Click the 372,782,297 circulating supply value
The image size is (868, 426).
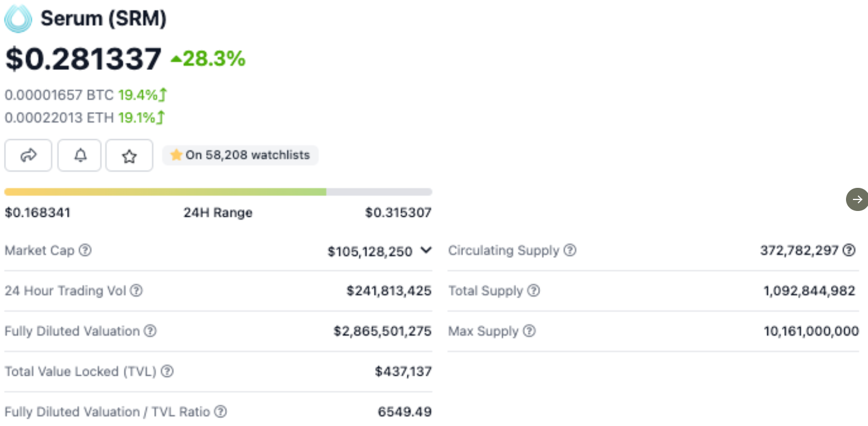pos(799,250)
